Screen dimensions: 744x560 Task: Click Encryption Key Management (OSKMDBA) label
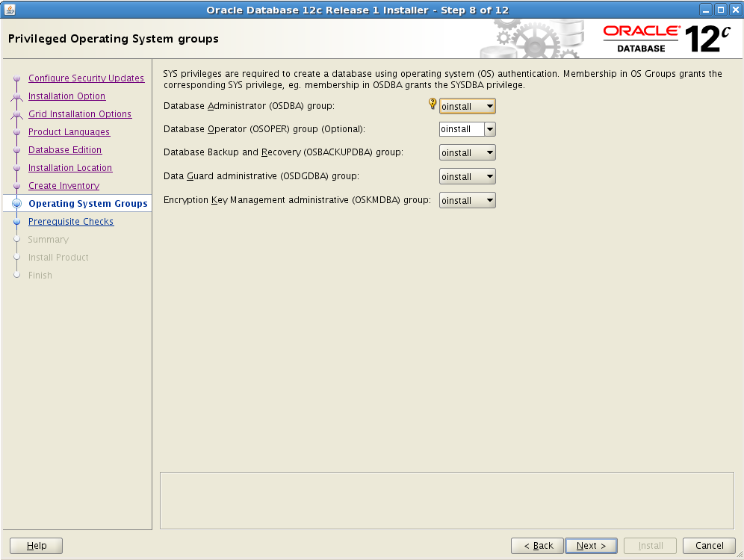[297, 200]
